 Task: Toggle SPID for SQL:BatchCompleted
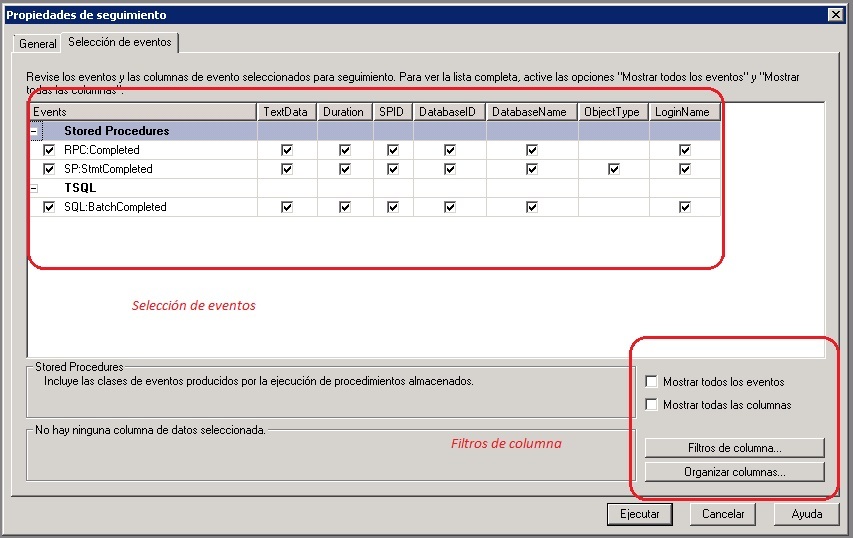coord(393,207)
